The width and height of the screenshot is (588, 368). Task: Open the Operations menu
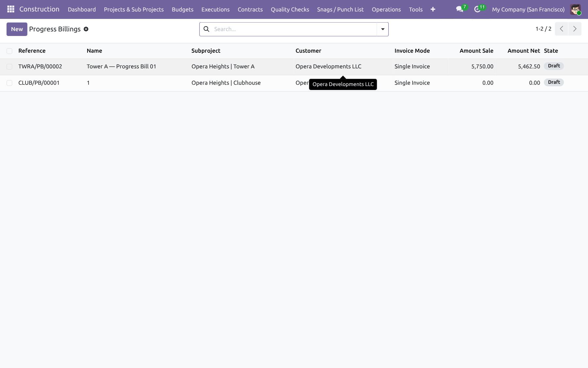[386, 9]
